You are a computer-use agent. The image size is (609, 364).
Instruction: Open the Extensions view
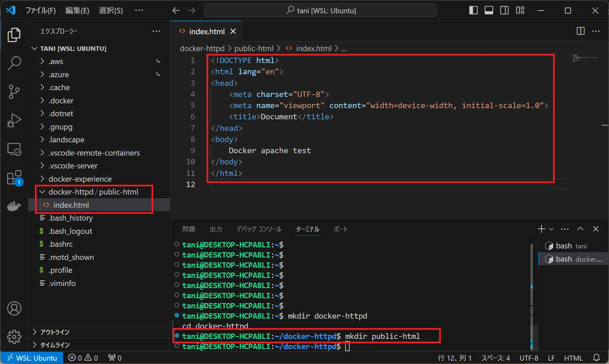point(14,178)
